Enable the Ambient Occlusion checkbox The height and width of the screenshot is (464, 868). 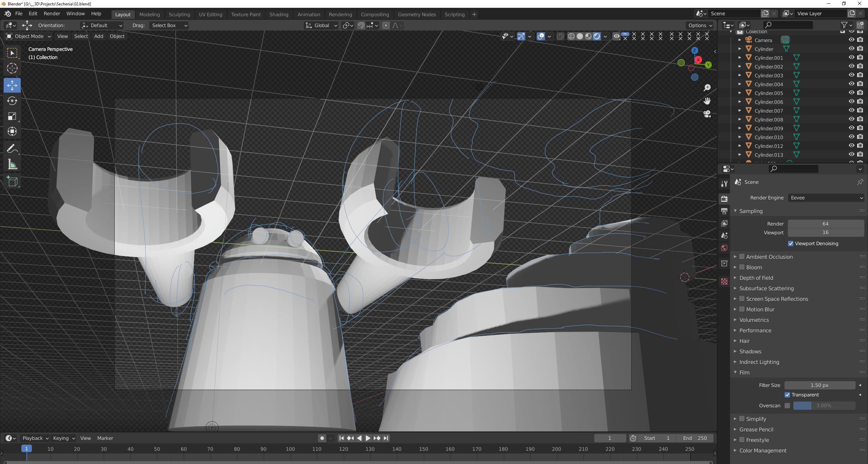pyautogui.click(x=742, y=257)
